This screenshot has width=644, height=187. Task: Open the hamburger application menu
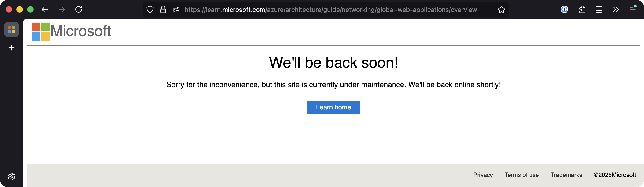(633, 10)
